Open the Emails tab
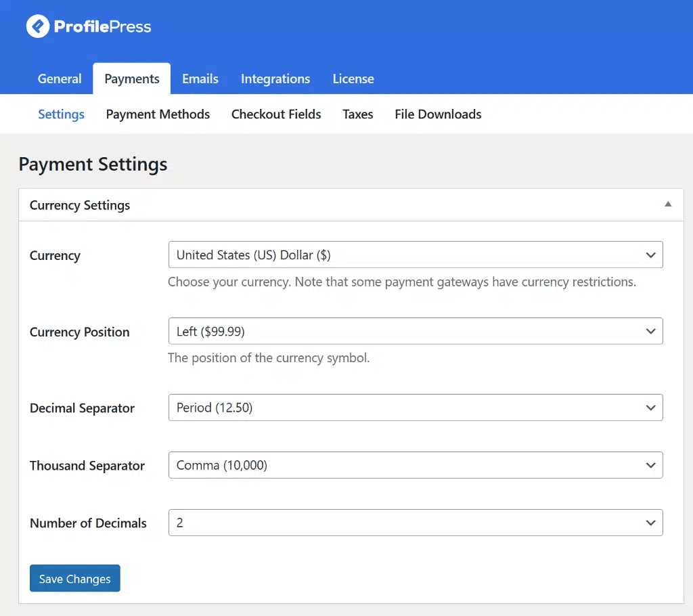Viewport: 693px width, 616px height. pos(200,79)
